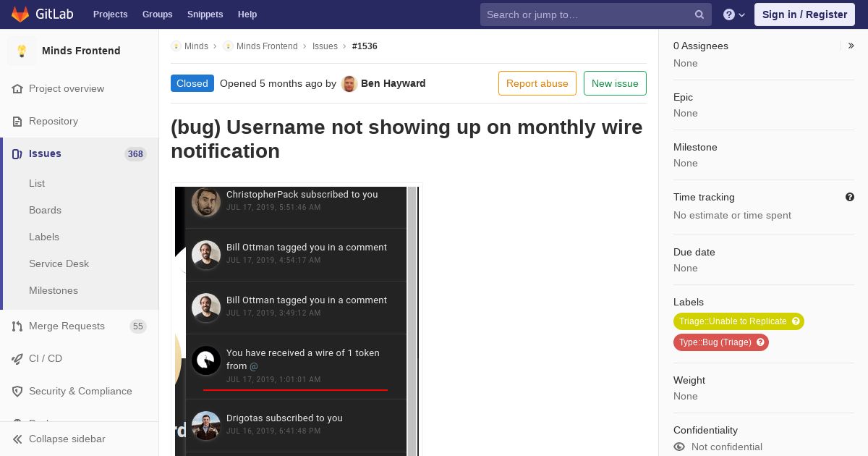Go to Minds Frontend breadcrumb link
This screenshot has width=868, height=456.
tap(267, 46)
